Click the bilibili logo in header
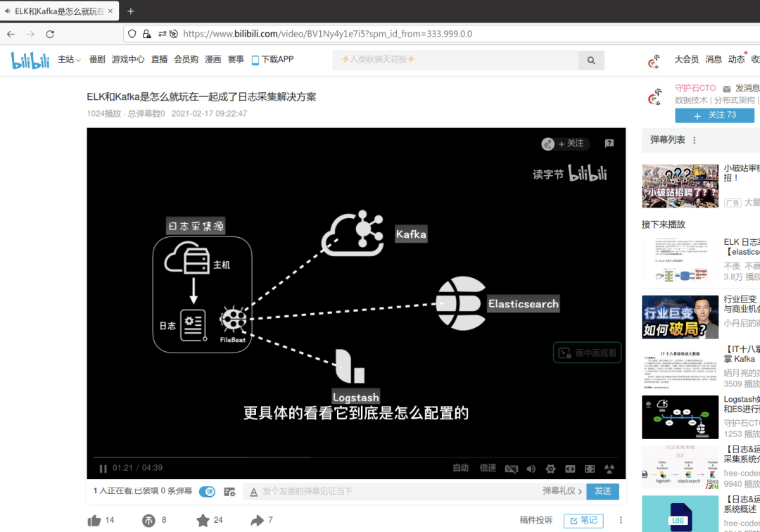Image resolution: width=760 pixels, height=532 pixels. [x=30, y=60]
